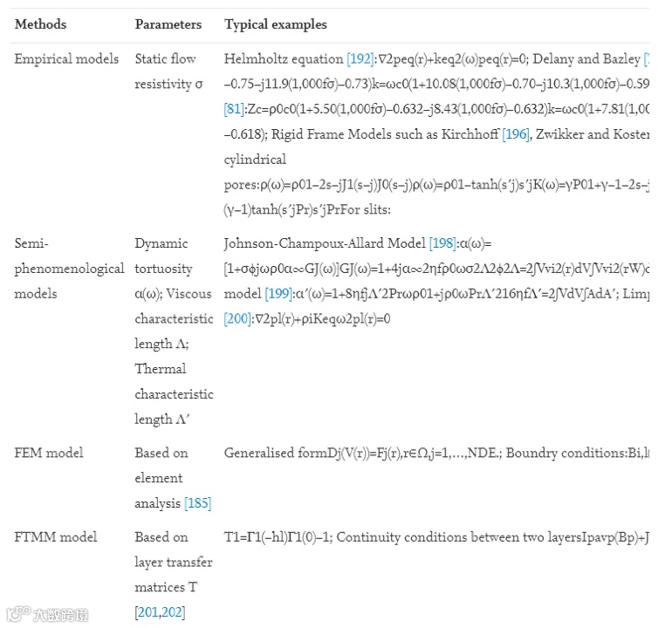The width and height of the screenshot is (672, 628).
Task: Click the watermark logo in bottom corner
Action: tap(48, 615)
